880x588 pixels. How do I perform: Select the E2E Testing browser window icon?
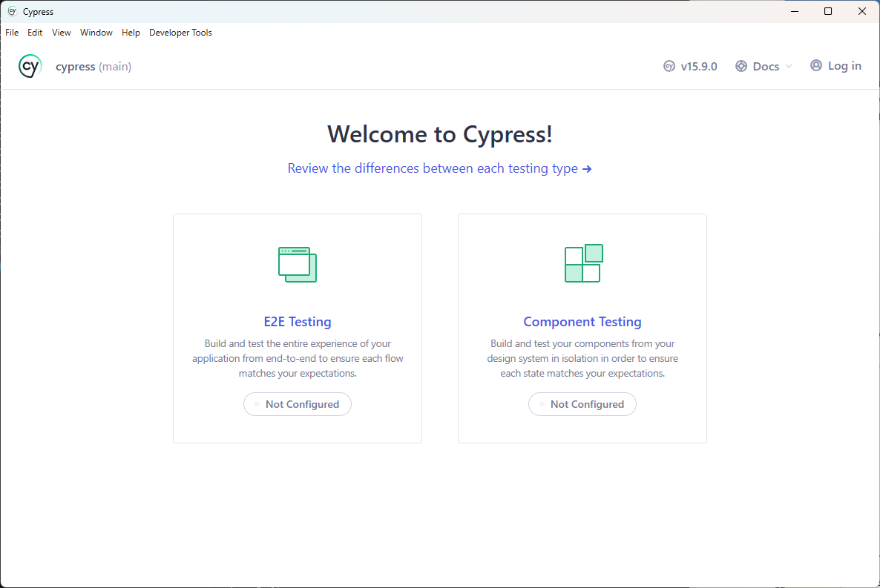coord(298,264)
